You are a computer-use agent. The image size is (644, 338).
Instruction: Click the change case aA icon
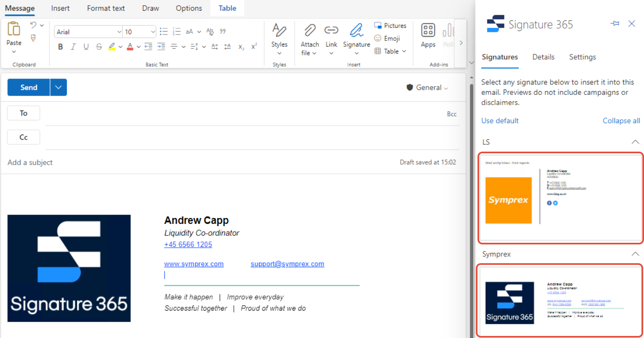(189, 31)
